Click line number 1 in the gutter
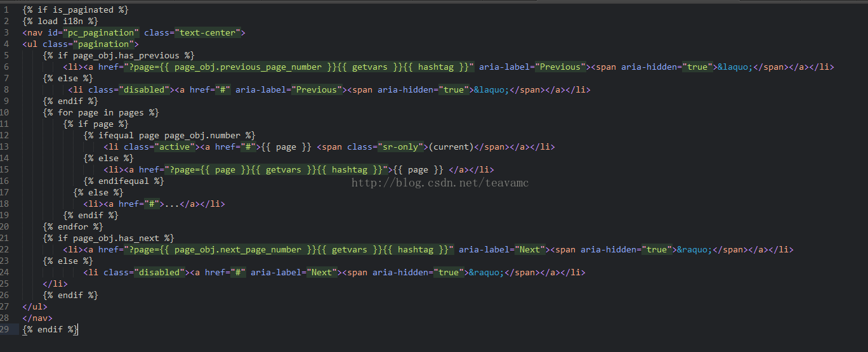Viewport: 868px width, 352px height. 6,10
